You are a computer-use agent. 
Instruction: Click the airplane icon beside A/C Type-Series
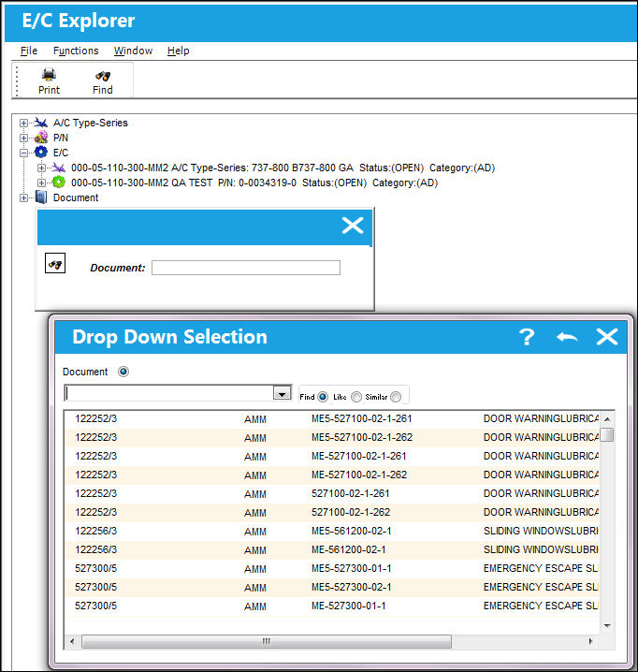point(41,123)
